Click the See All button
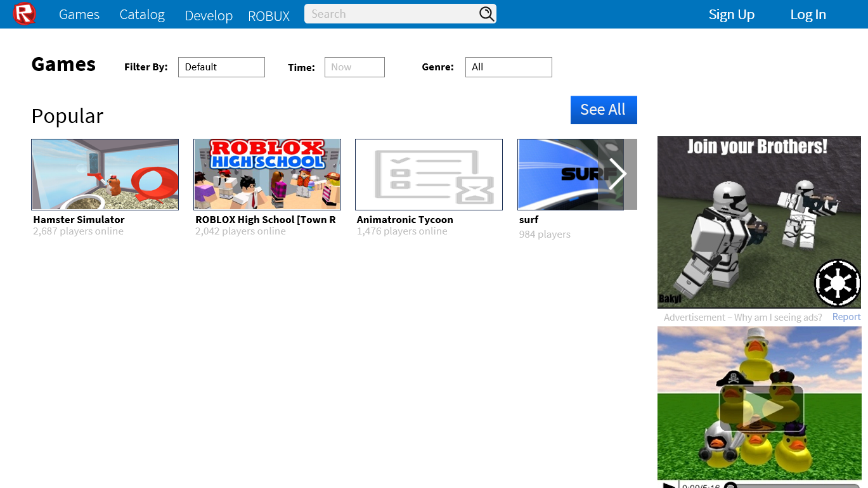This screenshot has height=488, width=868. pos(604,110)
